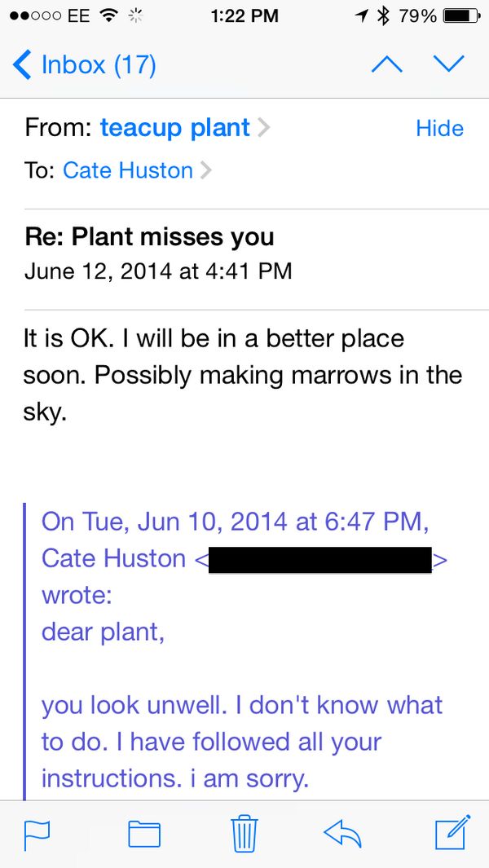Go to next message with down arrow
This screenshot has height=868, width=489.
pos(448,64)
